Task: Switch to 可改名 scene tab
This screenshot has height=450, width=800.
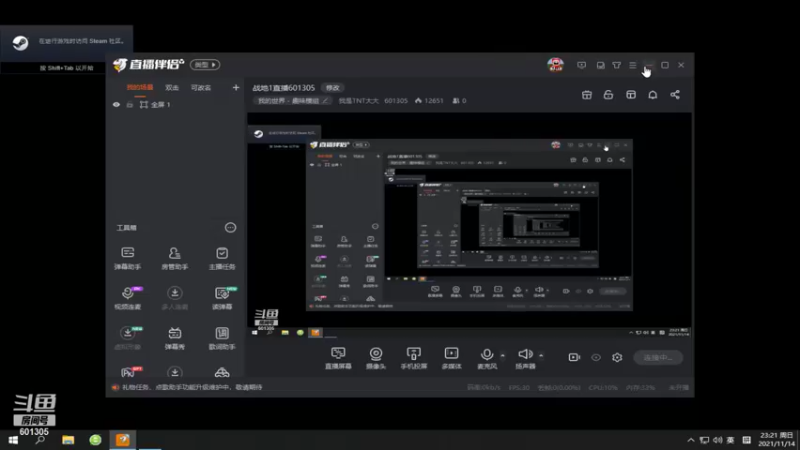Action: tap(201, 88)
